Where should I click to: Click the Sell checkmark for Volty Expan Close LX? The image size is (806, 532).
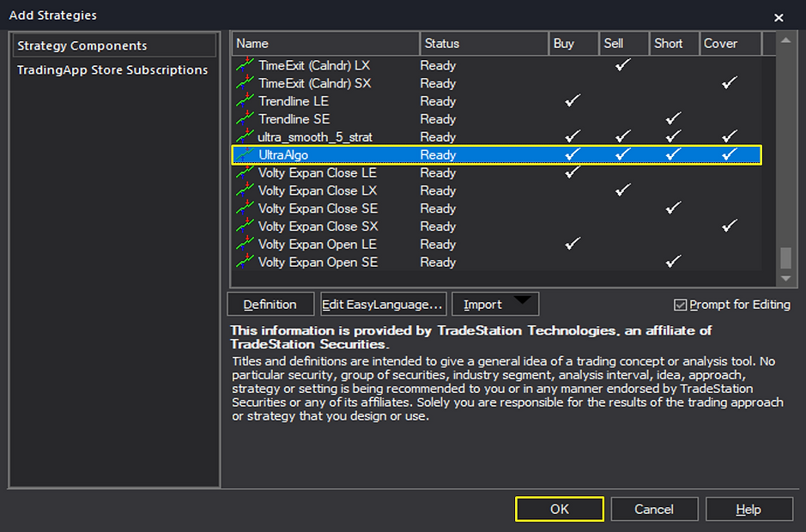[x=623, y=190]
